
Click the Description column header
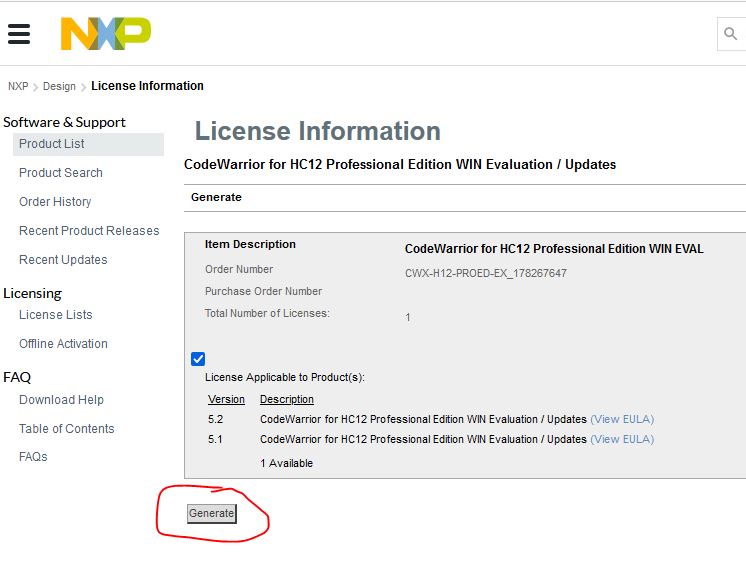(287, 399)
